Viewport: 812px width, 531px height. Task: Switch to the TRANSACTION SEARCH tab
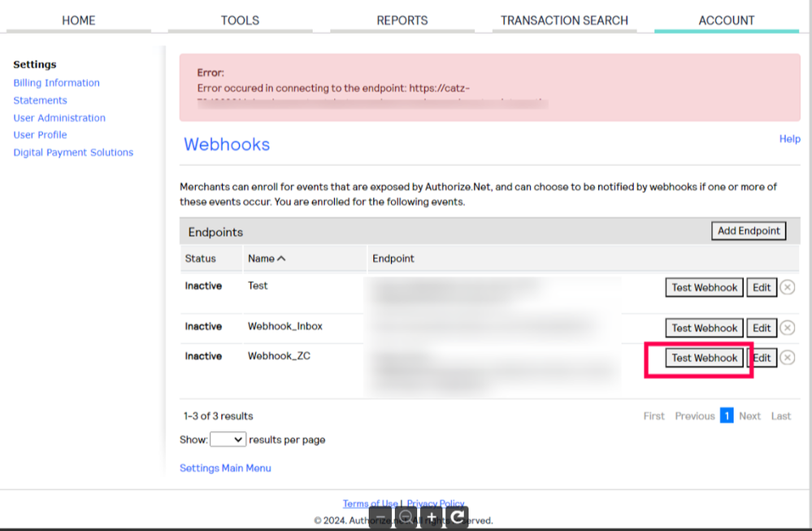tap(564, 20)
